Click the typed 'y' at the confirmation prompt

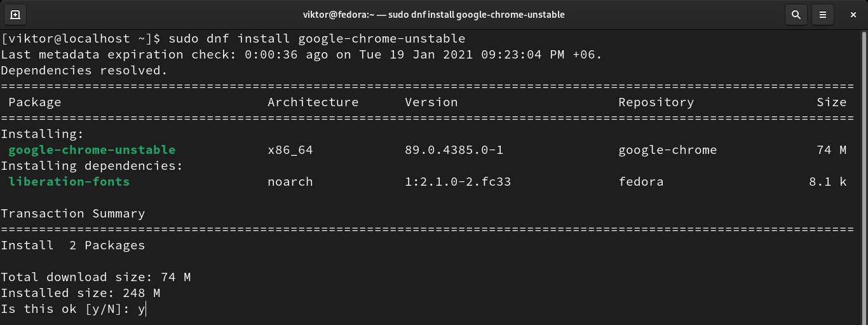click(142, 309)
